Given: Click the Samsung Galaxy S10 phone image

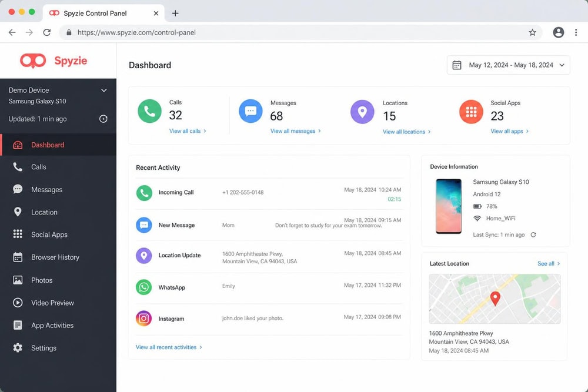Looking at the screenshot, I should (449, 206).
